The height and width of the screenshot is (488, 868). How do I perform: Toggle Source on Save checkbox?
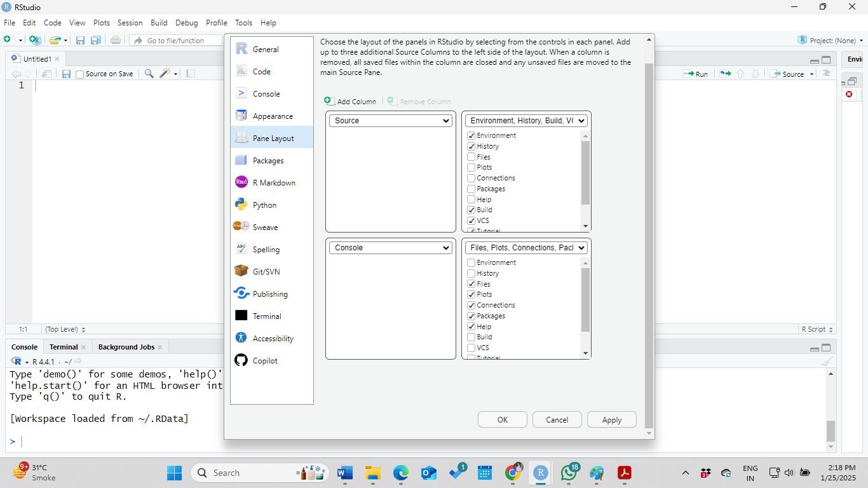[x=79, y=74]
